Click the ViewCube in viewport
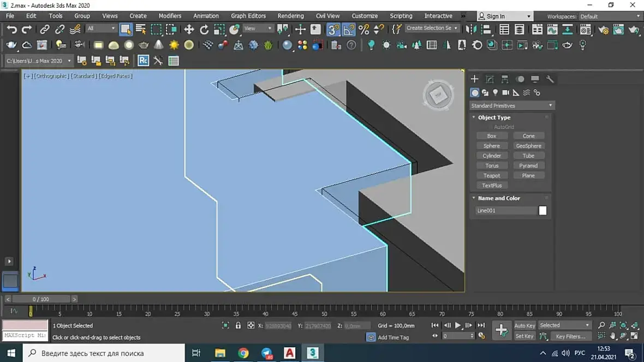The width and height of the screenshot is (644, 362). click(438, 96)
